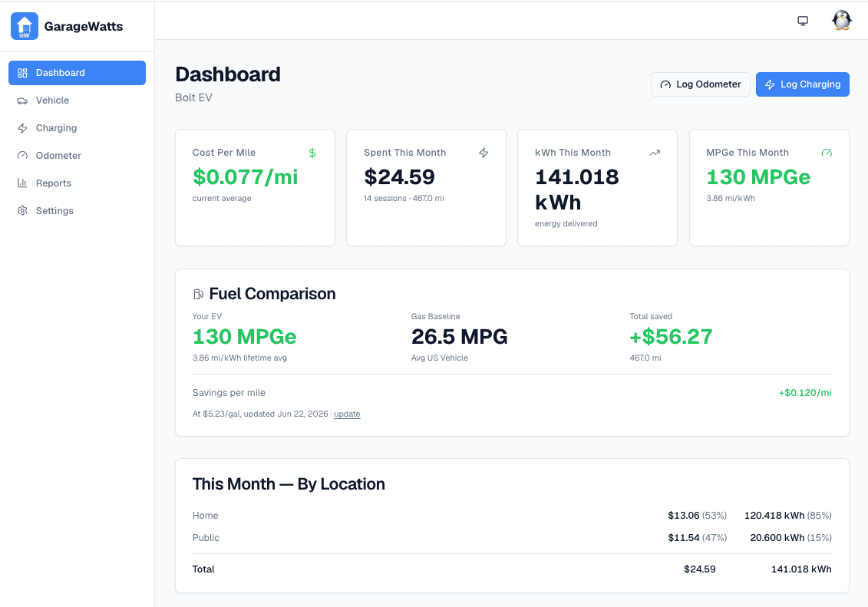Click the 'This Month — By Location' heading
Image resolution: width=868 pixels, height=607 pixels.
(289, 484)
